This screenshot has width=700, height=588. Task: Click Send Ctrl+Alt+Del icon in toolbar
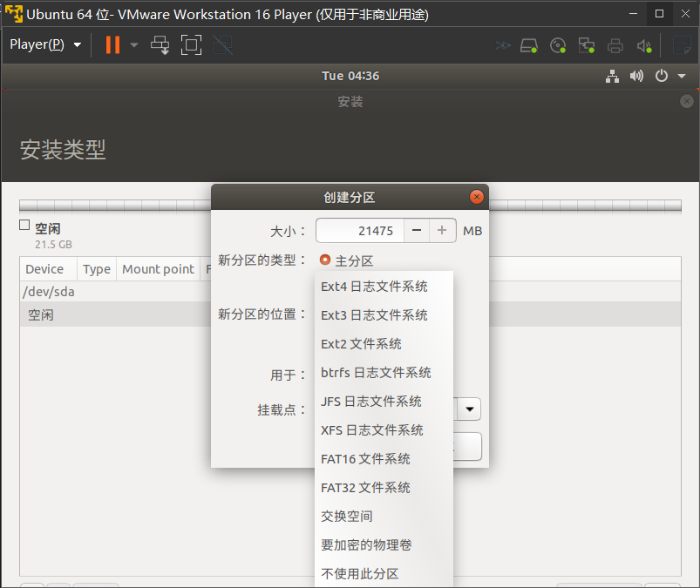pyautogui.click(x=160, y=45)
